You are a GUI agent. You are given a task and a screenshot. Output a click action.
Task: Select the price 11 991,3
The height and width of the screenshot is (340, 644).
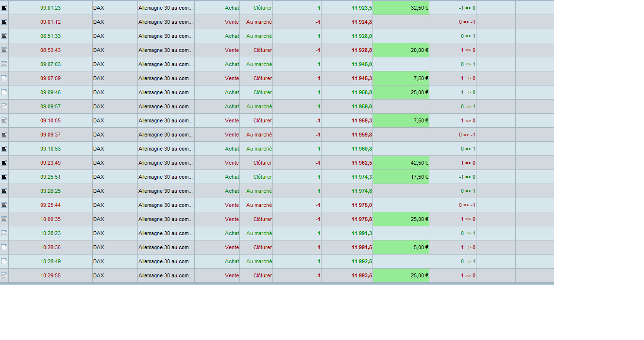[362, 233]
